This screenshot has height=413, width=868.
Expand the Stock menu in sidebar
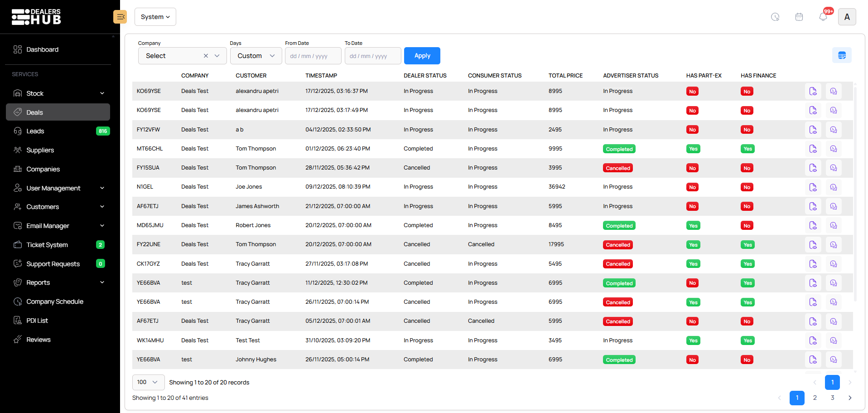point(58,93)
